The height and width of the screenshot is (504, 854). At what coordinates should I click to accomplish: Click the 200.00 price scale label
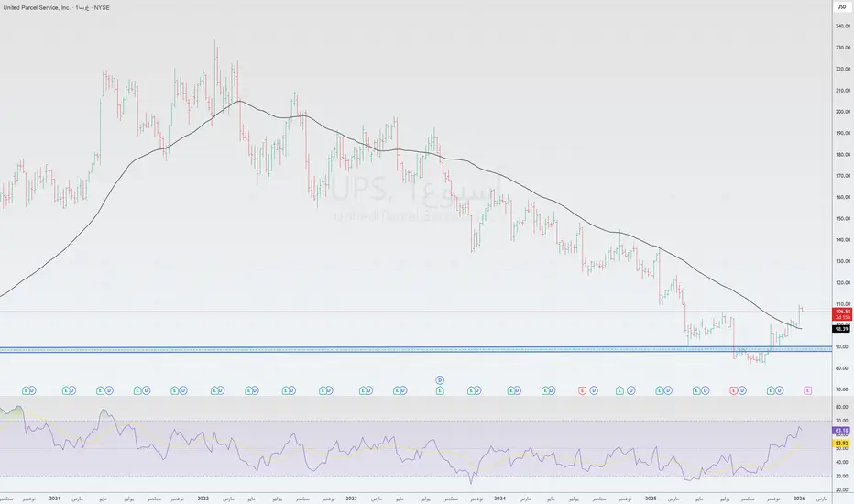[843, 112]
